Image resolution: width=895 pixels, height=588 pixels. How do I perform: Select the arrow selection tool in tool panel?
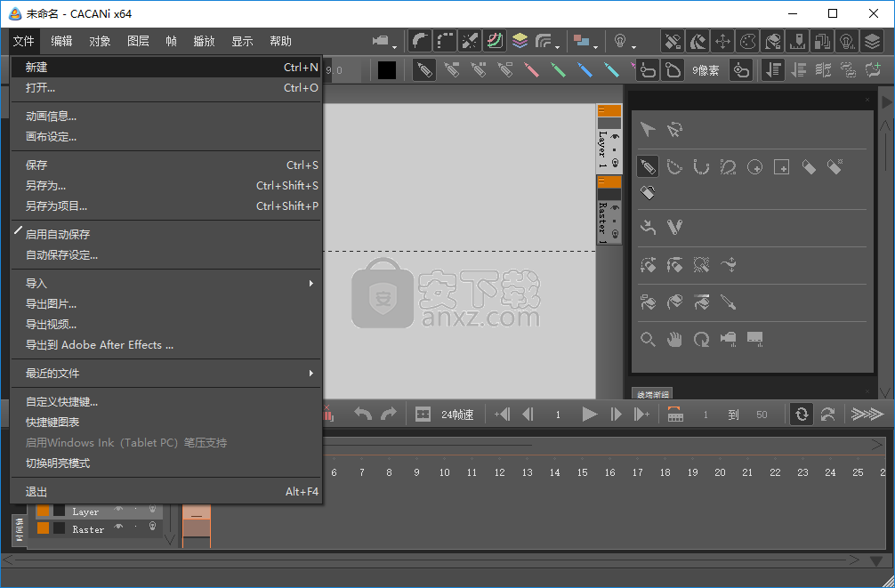pos(648,130)
